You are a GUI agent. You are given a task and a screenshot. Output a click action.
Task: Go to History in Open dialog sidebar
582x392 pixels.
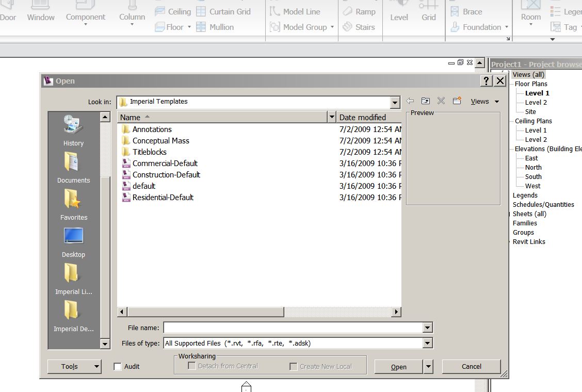click(x=73, y=130)
